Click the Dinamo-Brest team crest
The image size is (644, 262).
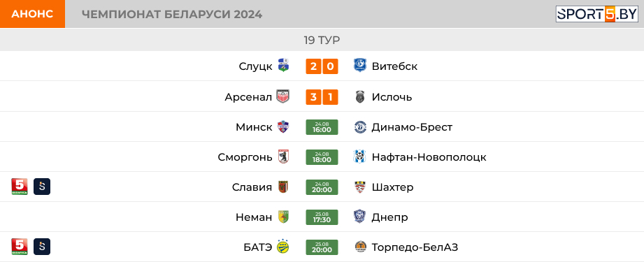(360, 127)
